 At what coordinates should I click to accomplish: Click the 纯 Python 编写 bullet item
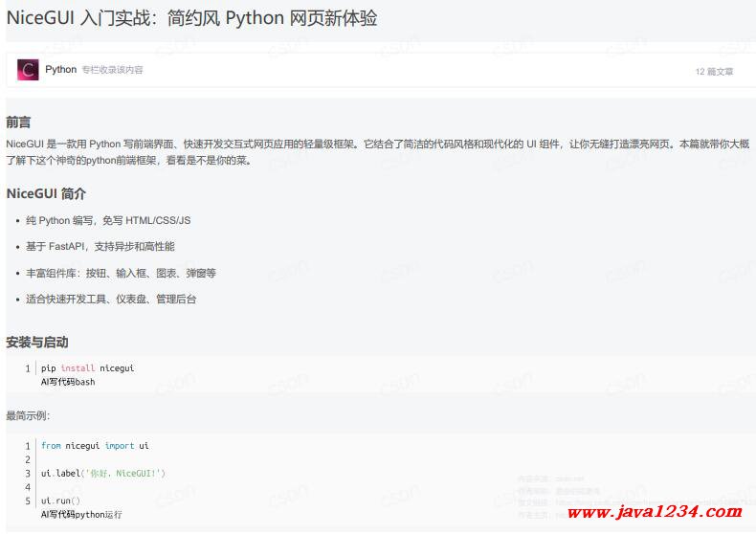point(108,220)
